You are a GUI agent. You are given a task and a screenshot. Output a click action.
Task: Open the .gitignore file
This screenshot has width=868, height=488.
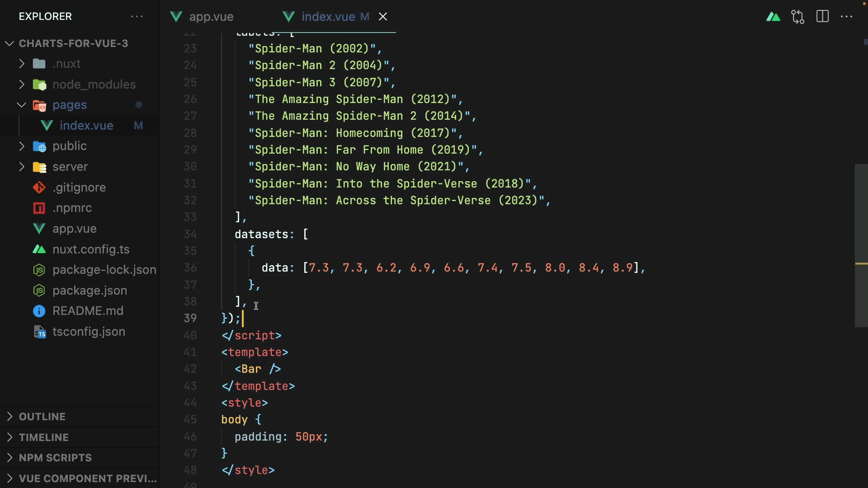click(79, 188)
